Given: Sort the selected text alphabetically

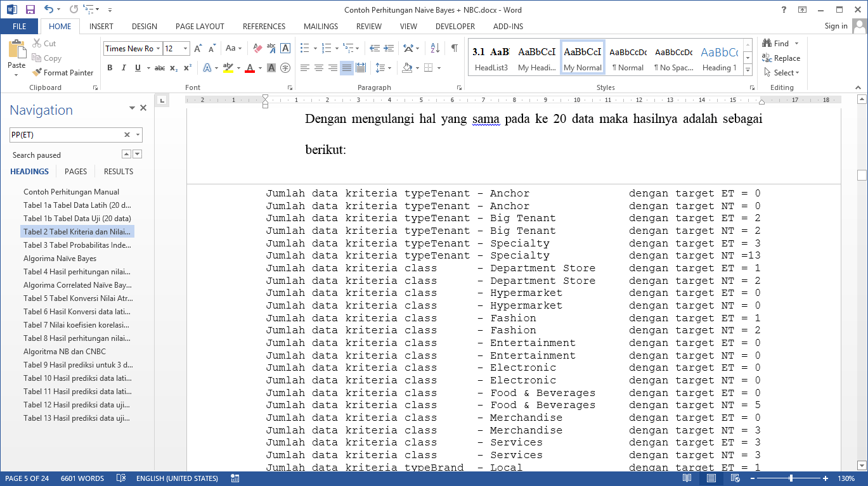Looking at the screenshot, I should (435, 48).
